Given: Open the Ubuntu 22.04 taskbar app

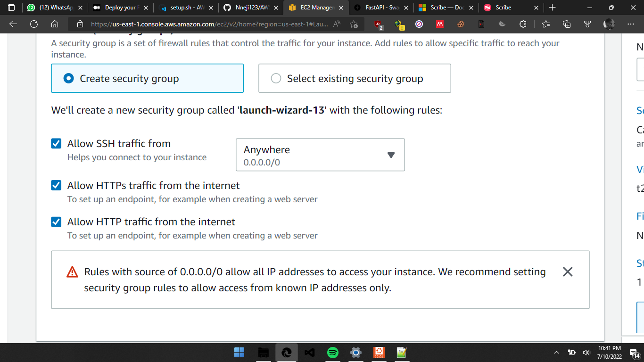Looking at the screenshot, I should (x=379, y=353).
